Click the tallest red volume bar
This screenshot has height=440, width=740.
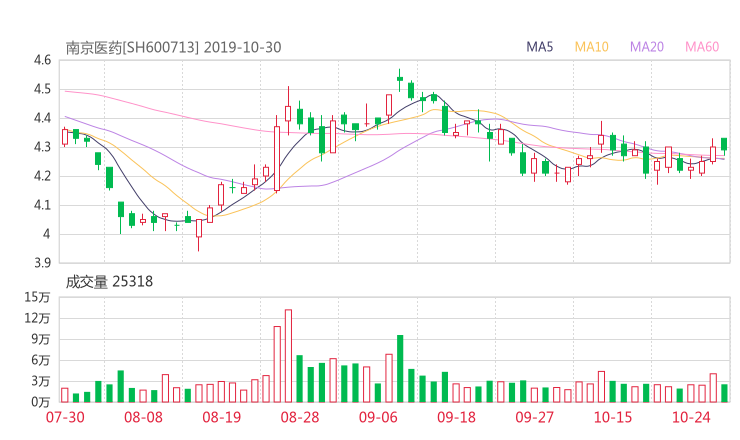288,356
